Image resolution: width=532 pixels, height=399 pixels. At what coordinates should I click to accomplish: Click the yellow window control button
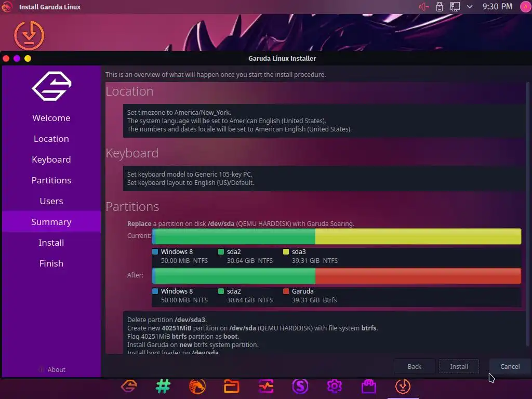(x=28, y=58)
